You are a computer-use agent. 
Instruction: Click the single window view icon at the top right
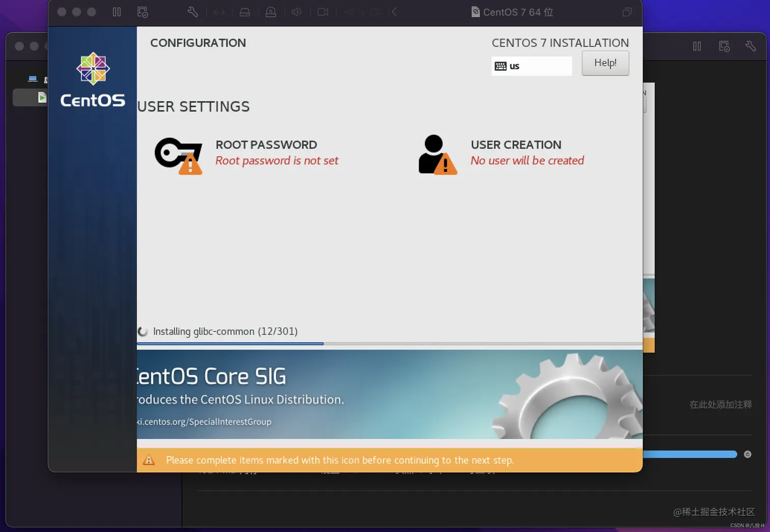click(627, 12)
